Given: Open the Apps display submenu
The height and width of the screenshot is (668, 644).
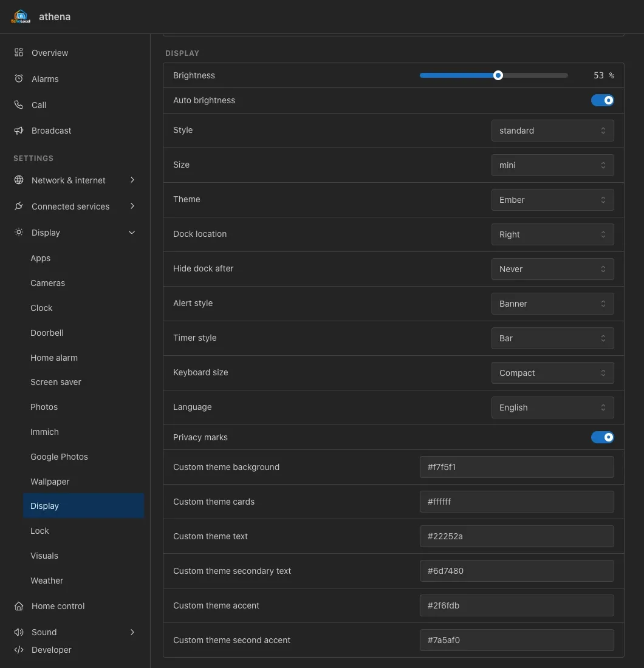Looking at the screenshot, I should (41, 258).
